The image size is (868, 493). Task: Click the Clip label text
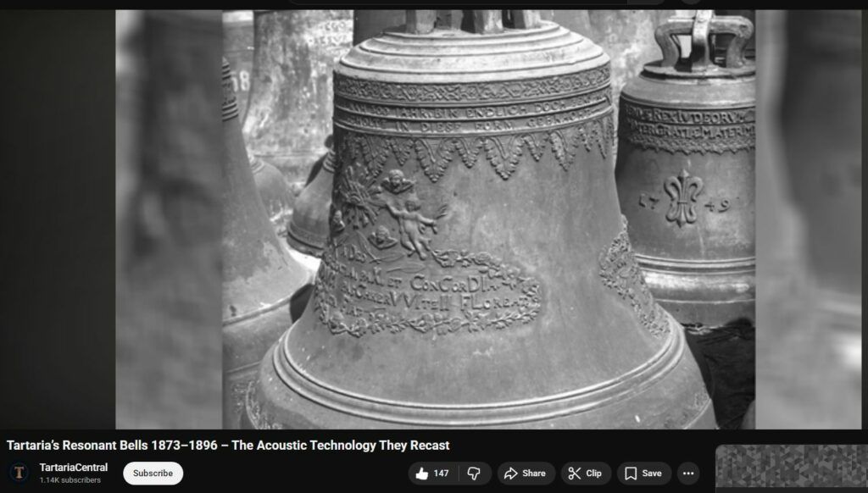pyautogui.click(x=593, y=474)
